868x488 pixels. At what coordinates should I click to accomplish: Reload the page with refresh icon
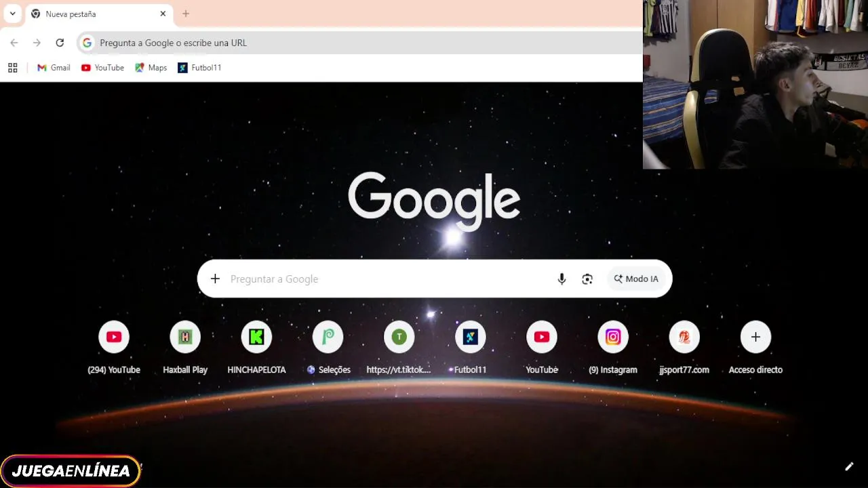coord(60,43)
